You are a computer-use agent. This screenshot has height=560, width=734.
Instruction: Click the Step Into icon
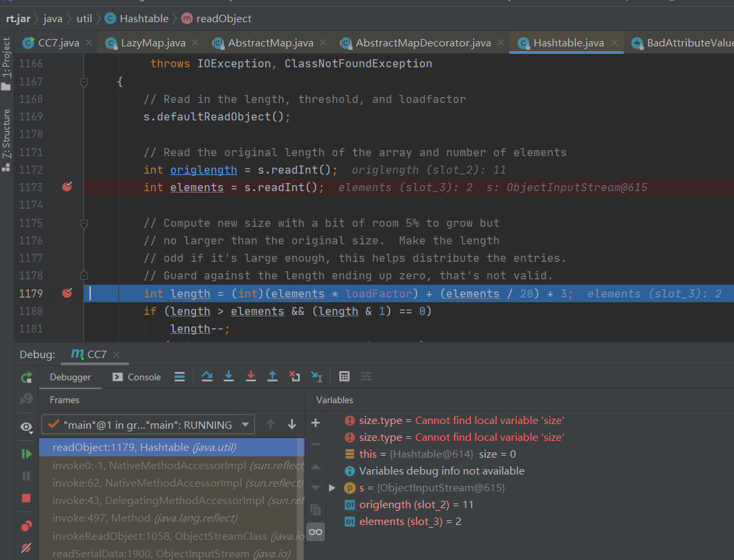[229, 376]
